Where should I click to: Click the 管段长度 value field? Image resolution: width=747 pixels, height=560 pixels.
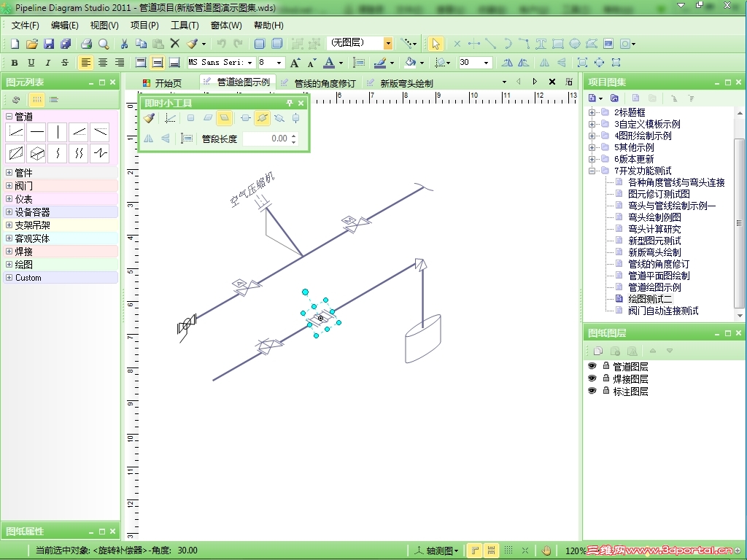pyautogui.click(x=266, y=139)
